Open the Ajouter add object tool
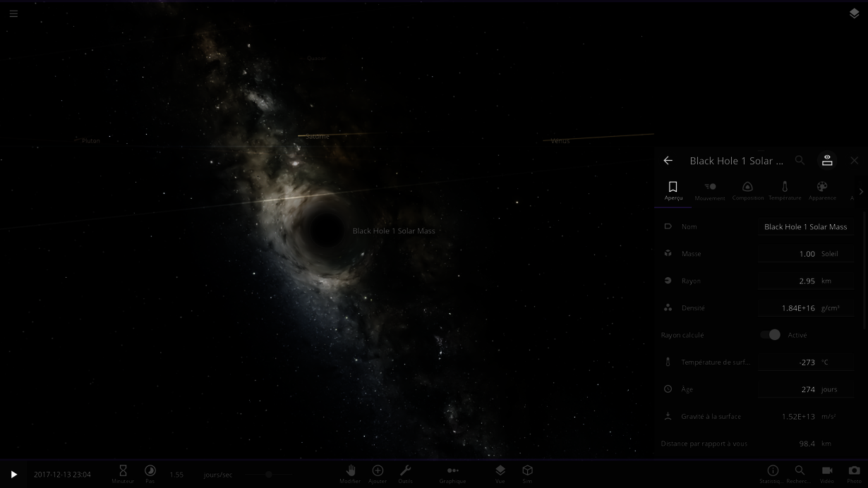Viewport: 868px width, 488px height. point(378,473)
